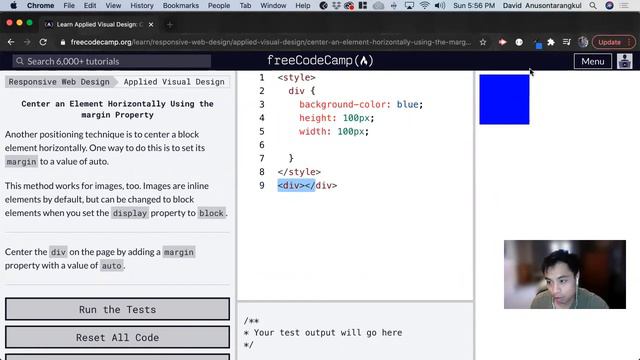Image resolution: width=640 pixels, height=360 pixels.
Task: Open the freeCodeCamp user profile avatar
Action: click(x=624, y=61)
